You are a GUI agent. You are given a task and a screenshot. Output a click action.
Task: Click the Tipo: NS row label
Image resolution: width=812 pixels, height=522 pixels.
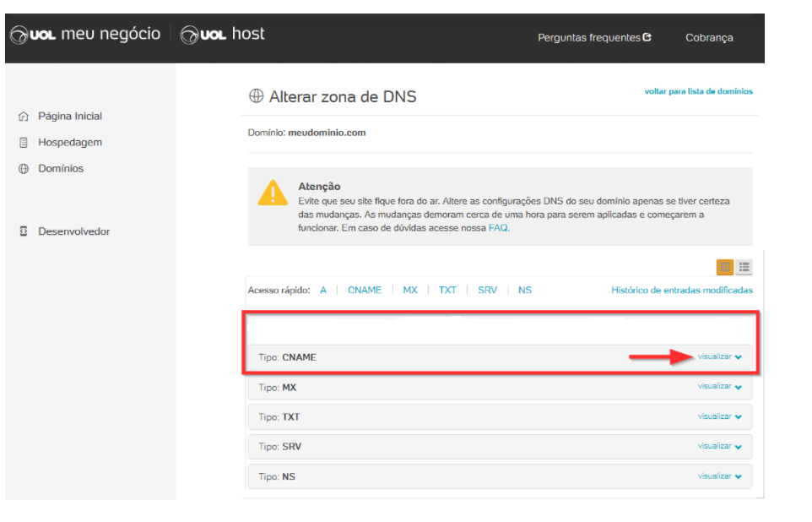277,476
